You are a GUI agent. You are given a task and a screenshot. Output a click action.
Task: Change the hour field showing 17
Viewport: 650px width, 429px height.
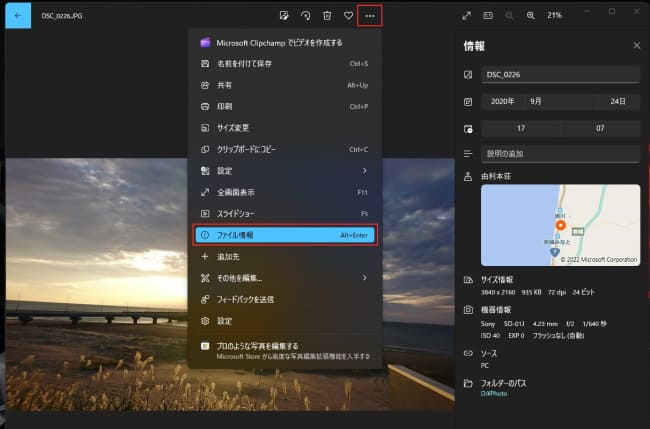click(521, 128)
